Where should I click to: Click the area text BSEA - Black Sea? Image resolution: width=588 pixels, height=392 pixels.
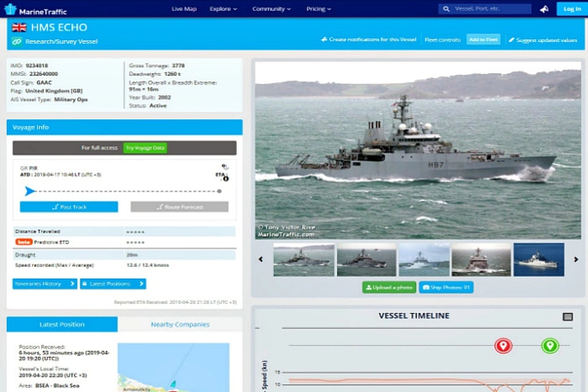[57, 385]
